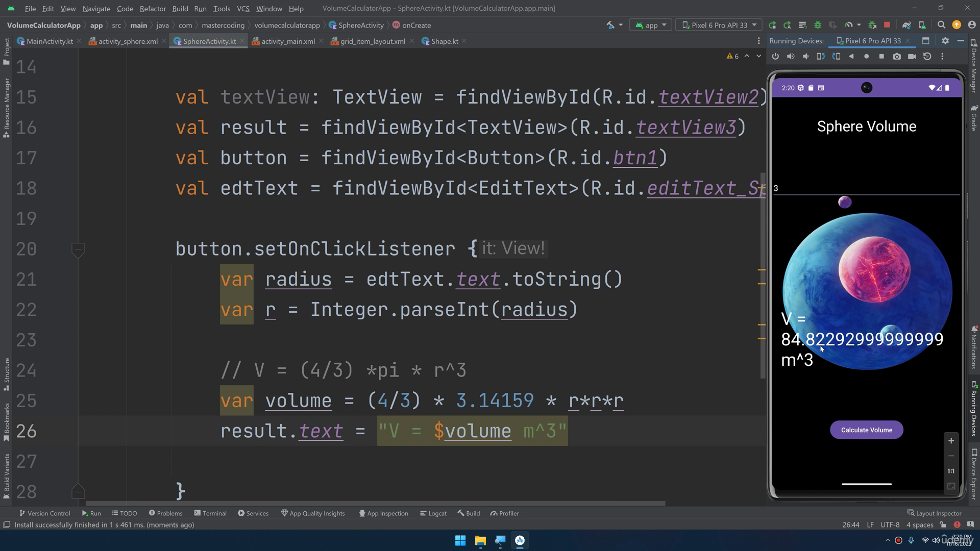Zoom in emulator with plus button
This screenshot has width=980, height=551.
(x=951, y=441)
